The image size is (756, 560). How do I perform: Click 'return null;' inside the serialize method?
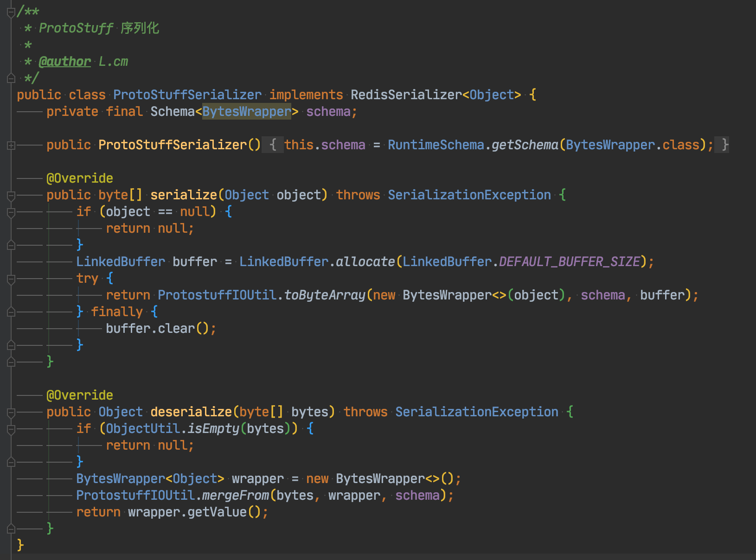pyautogui.click(x=150, y=228)
